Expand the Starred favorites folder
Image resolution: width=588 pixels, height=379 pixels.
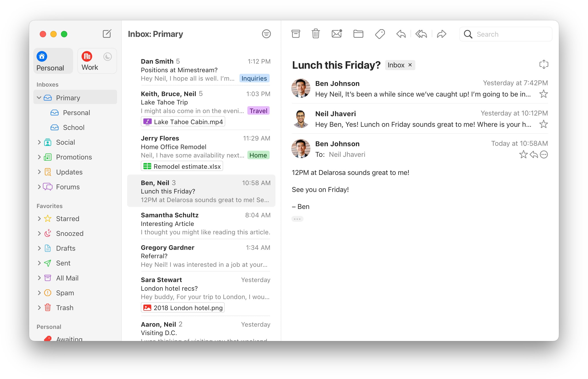(39, 218)
